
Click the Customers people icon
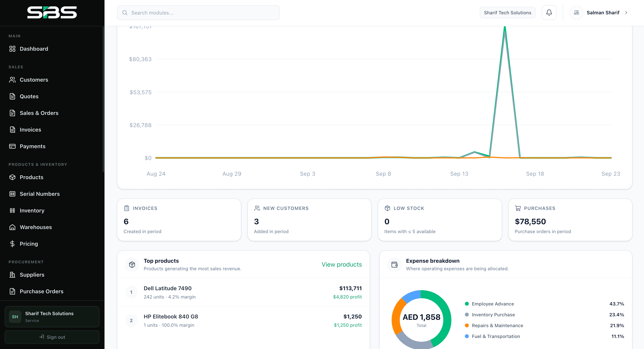(x=12, y=80)
